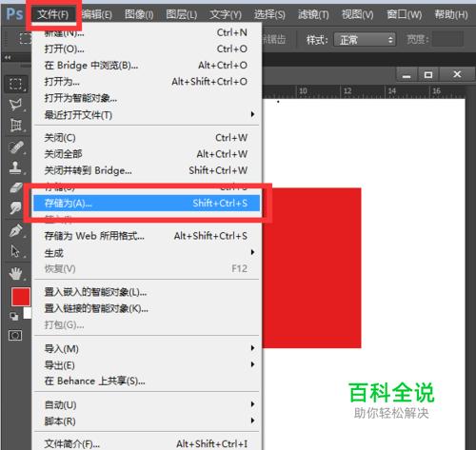Expand the 脚本(R) submenu
Viewport: 476px width, 450px height.
(147, 421)
